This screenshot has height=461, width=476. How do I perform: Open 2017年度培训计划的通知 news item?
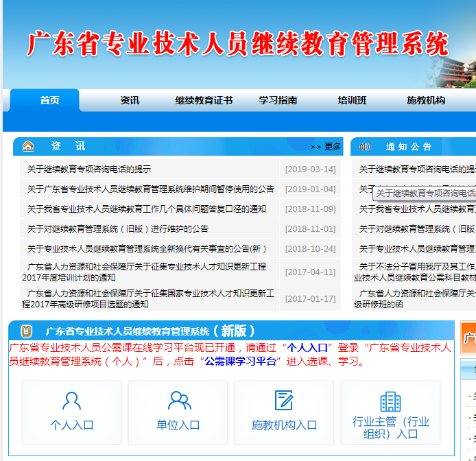click(x=144, y=272)
